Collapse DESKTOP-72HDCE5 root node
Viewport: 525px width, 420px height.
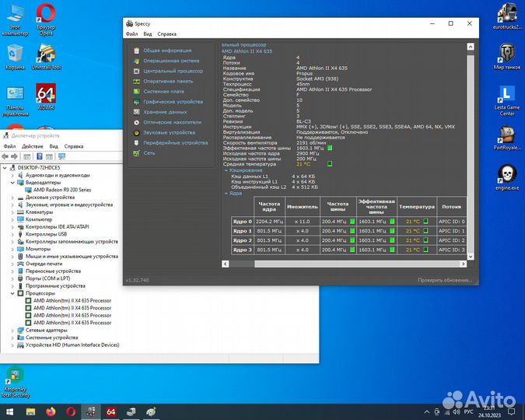point(5,168)
